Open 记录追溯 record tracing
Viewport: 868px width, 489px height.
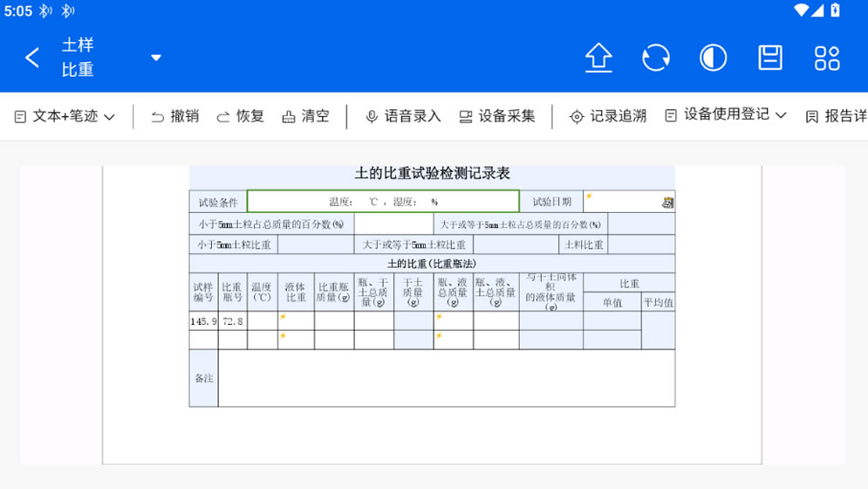click(x=608, y=116)
